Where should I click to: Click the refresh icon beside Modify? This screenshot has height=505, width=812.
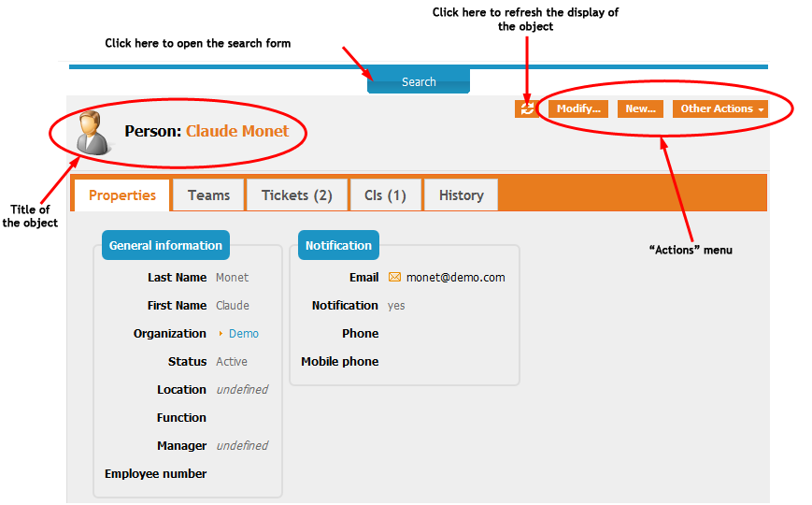click(526, 109)
